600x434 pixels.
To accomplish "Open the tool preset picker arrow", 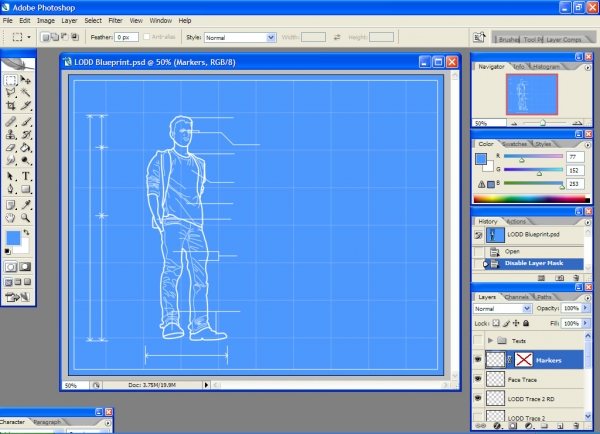I will click(29, 37).
